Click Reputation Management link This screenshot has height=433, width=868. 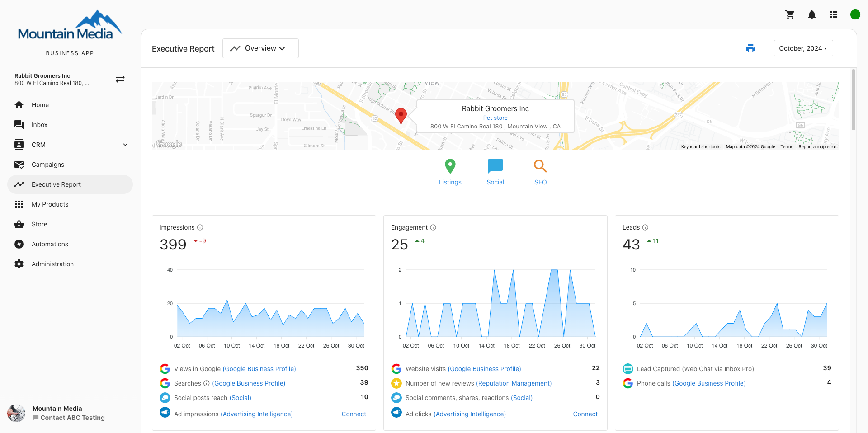coord(514,383)
